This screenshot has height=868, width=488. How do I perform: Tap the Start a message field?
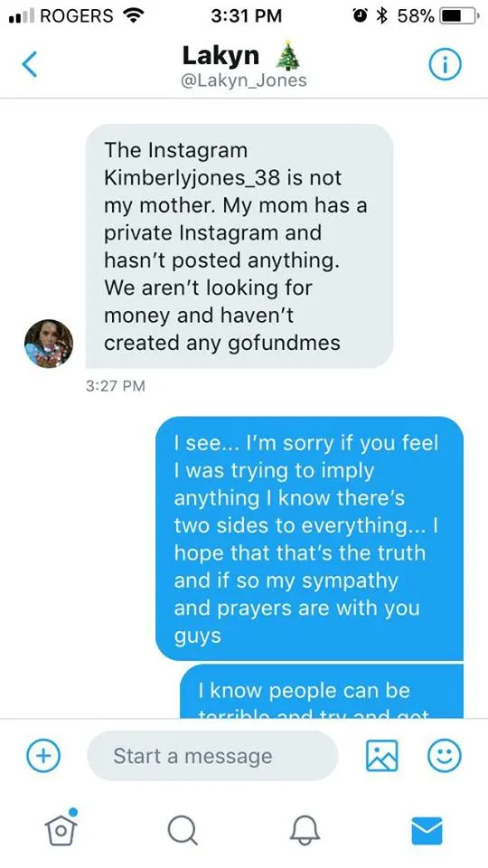[x=212, y=756]
